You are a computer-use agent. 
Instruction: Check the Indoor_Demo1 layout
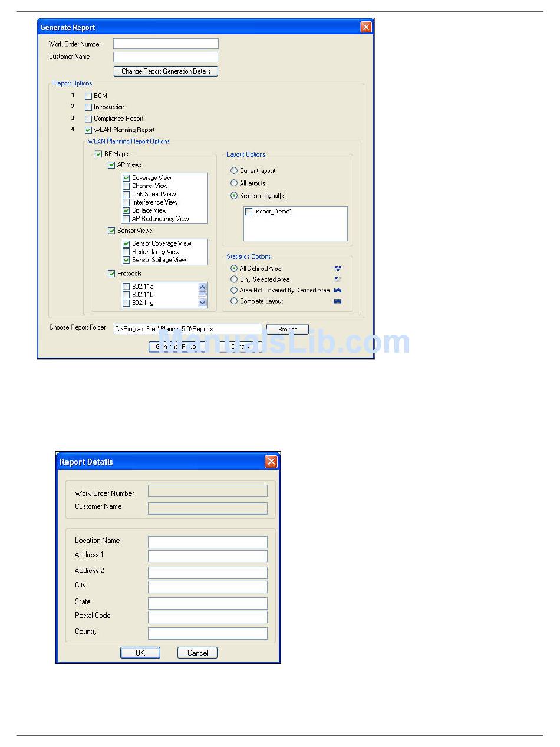click(x=249, y=212)
